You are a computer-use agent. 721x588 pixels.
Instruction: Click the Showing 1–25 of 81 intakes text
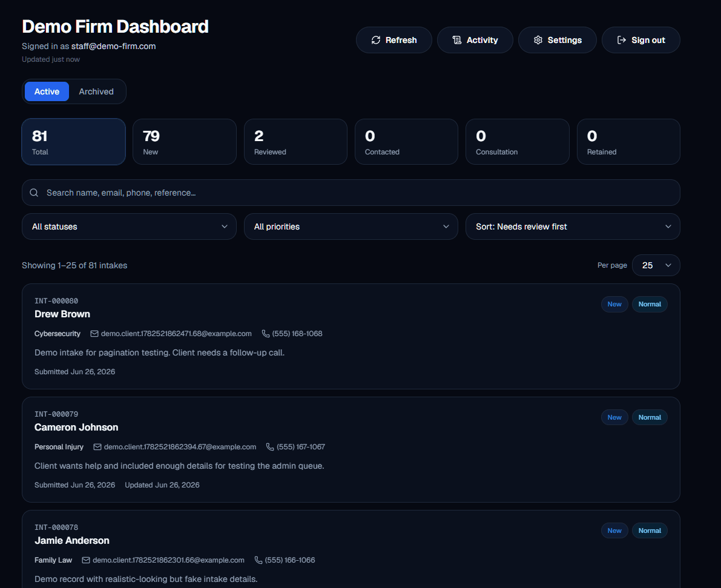pos(74,265)
